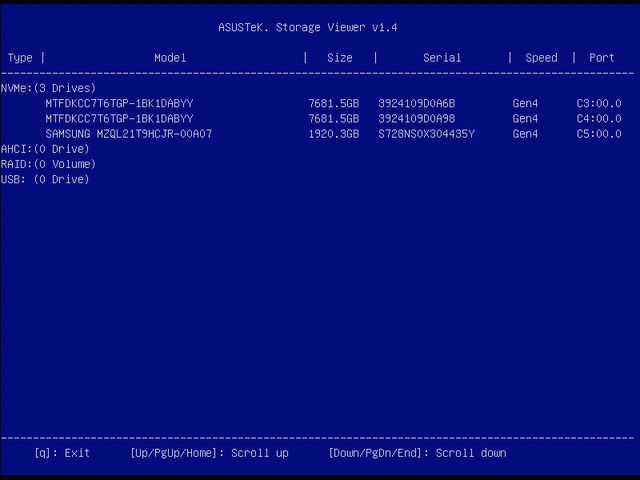Image resolution: width=640 pixels, height=480 pixels.
Task: Click serial number '3924109D0A6B'
Action: point(416,103)
